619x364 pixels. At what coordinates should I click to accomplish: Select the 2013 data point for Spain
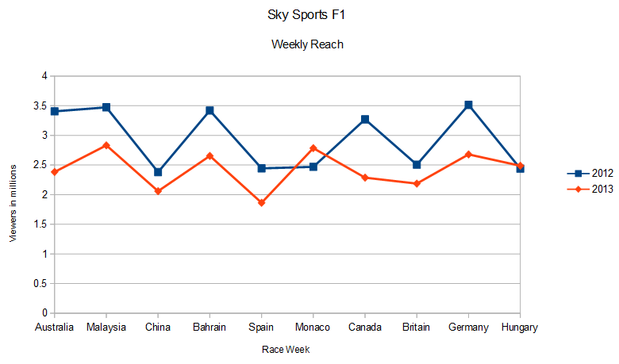click(262, 203)
